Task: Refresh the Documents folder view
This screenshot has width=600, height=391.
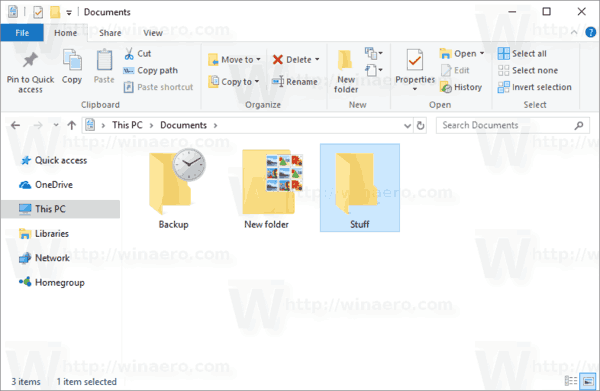Action: coord(420,125)
